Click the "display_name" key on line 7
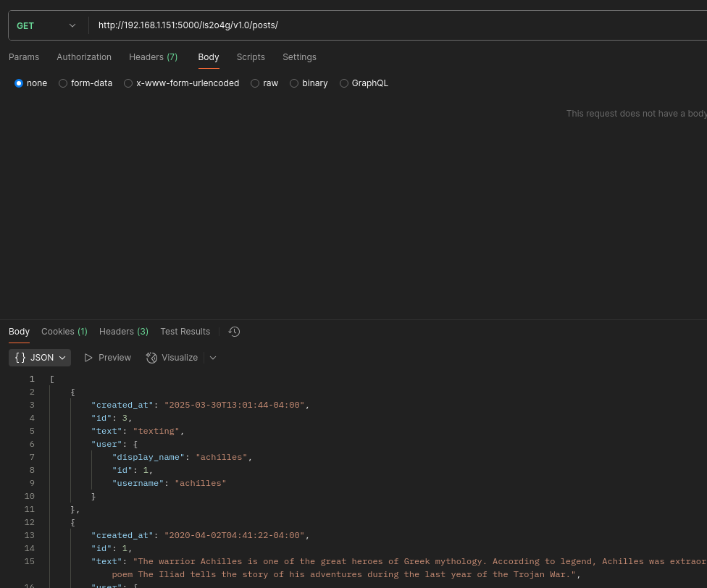 148,458
